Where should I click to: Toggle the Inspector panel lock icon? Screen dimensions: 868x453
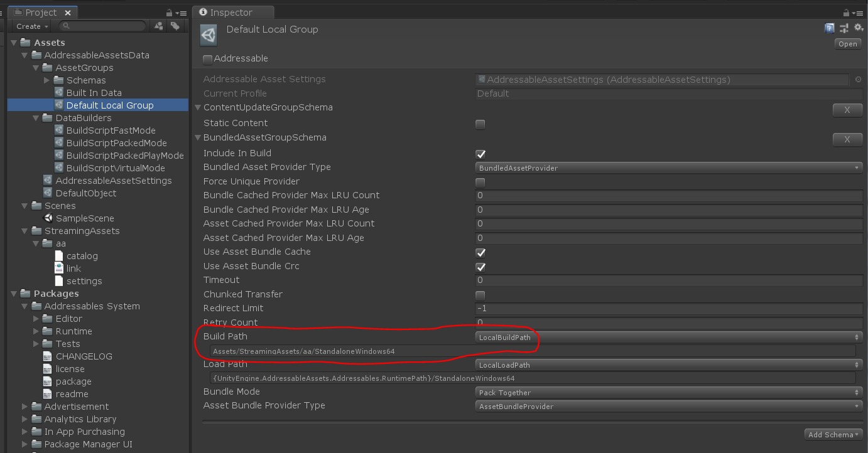[x=849, y=13]
